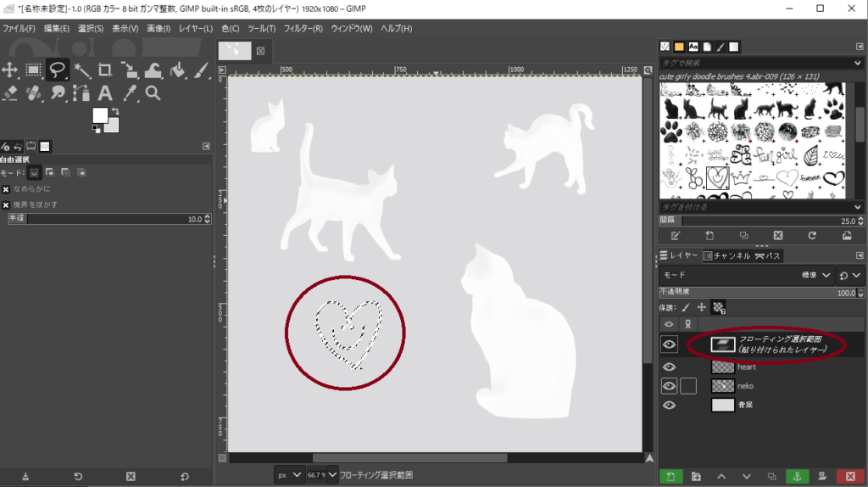868x487 pixels.
Task: Open the zoom percentage dropdown in status bar
Action: [x=332, y=475]
